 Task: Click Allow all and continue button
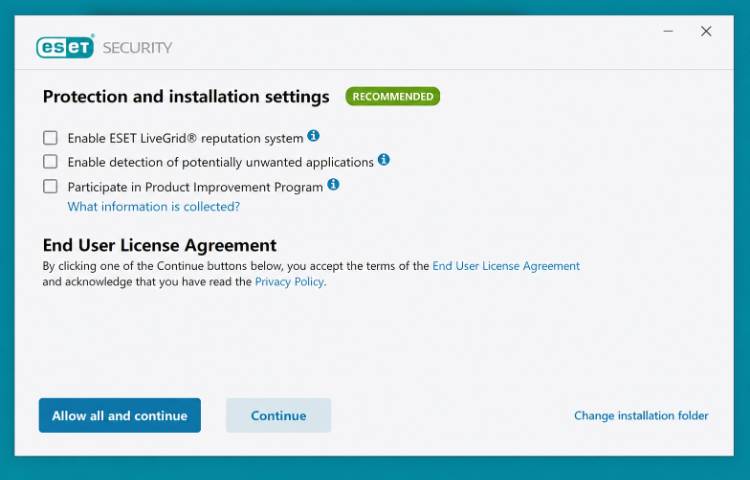(120, 415)
